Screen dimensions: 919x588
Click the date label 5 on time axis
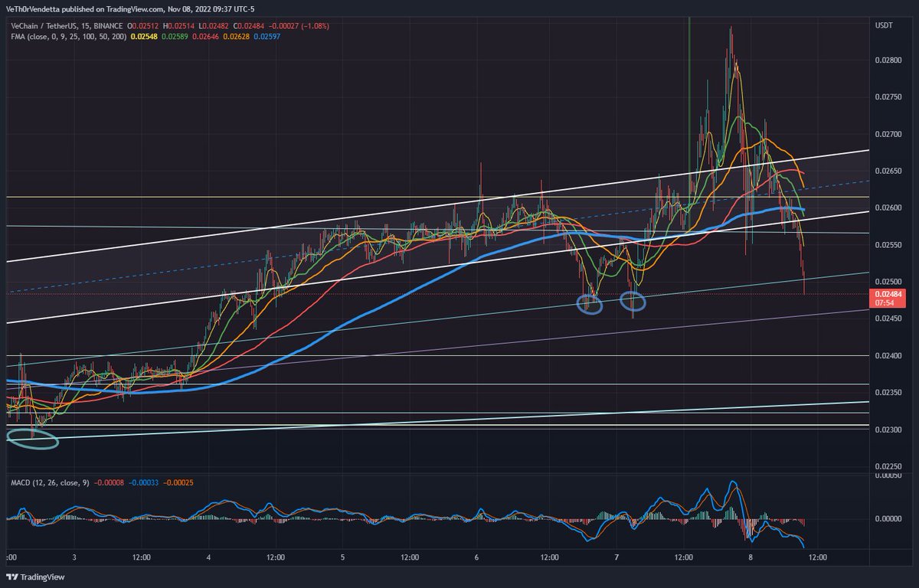342,557
